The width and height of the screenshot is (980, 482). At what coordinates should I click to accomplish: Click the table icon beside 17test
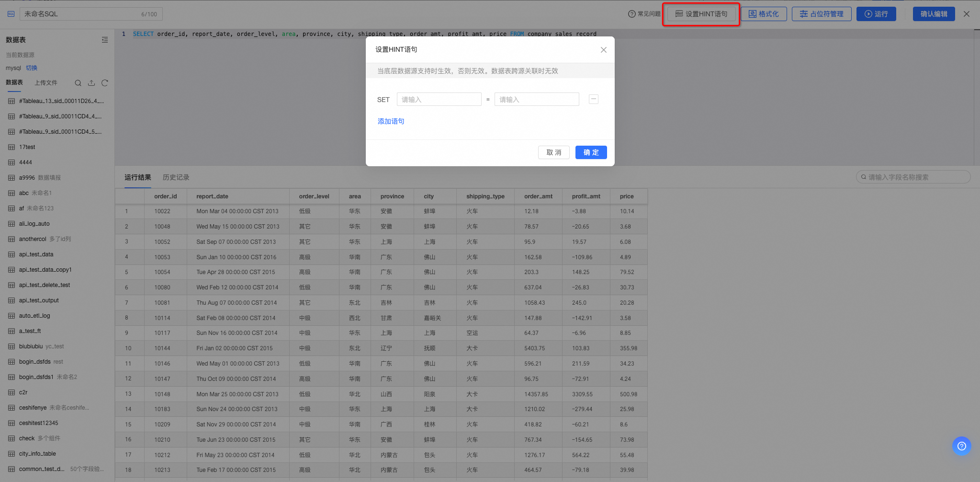click(x=11, y=147)
